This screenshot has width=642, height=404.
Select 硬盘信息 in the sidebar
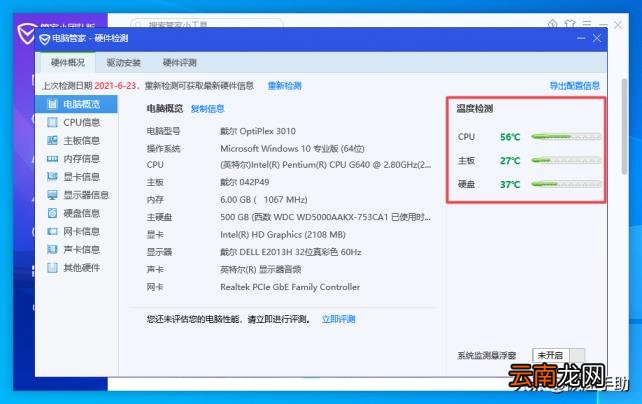[x=76, y=213]
